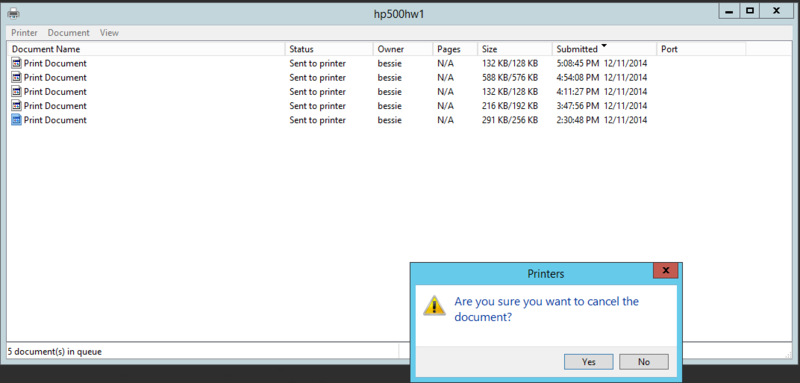This screenshot has width=800, height=383.
Task: Confirm cancellation with the Yes button
Action: [x=588, y=362]
